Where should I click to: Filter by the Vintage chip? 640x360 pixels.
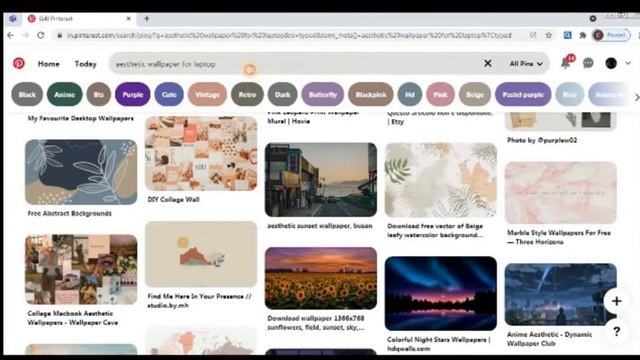pyautogui.click(x=207, y=94)
